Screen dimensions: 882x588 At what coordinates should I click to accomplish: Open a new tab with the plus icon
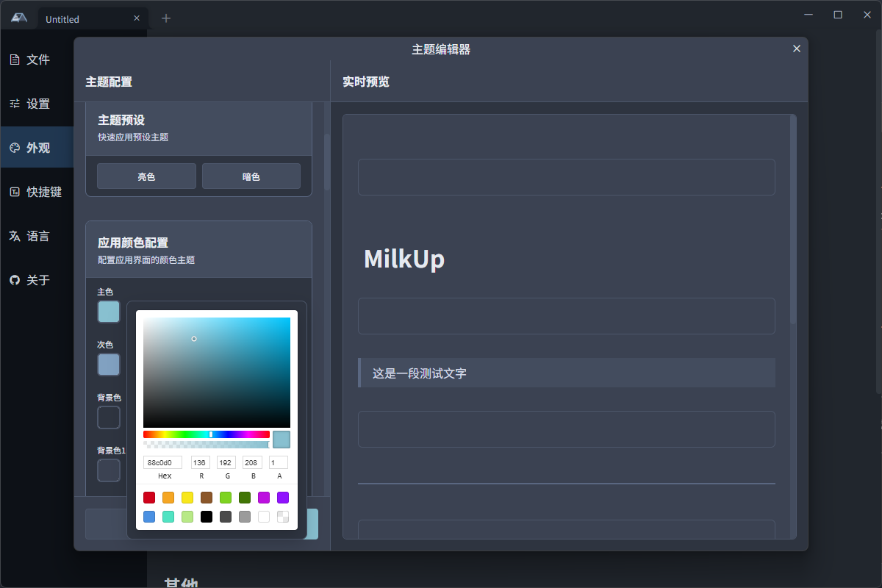(165, 18)
